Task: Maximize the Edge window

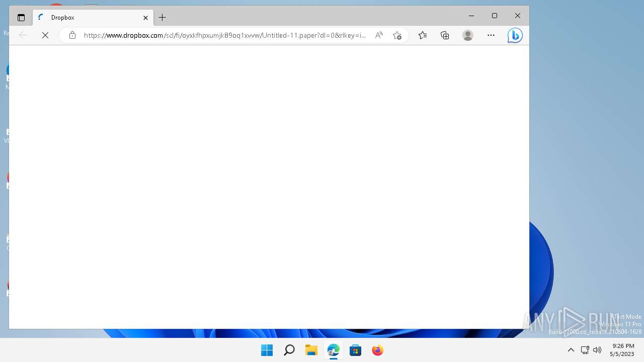Action: [x=495, y=16]
